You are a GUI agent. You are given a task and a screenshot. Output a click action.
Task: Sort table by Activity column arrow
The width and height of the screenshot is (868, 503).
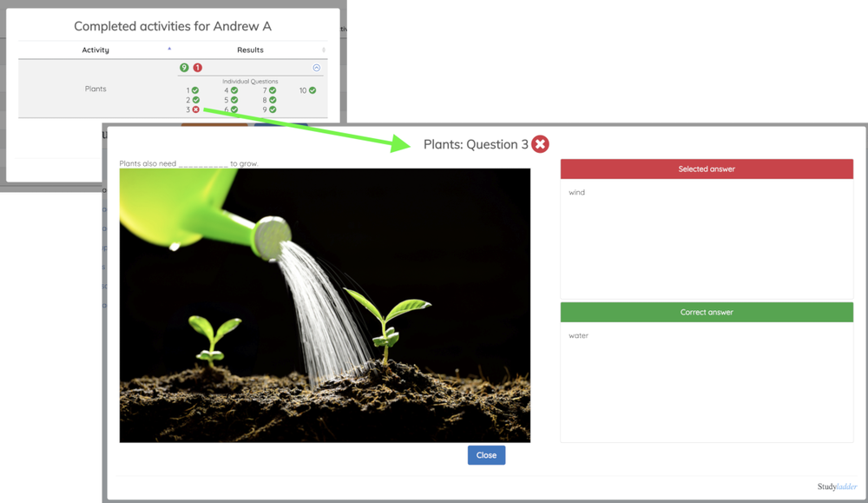169,50
